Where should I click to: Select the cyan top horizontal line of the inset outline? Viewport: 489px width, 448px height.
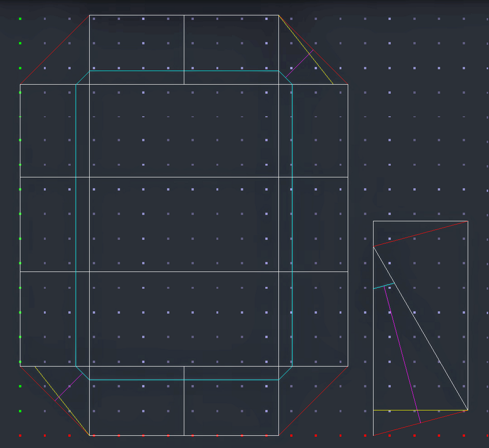pyautogui.click(x=184, y=71)
